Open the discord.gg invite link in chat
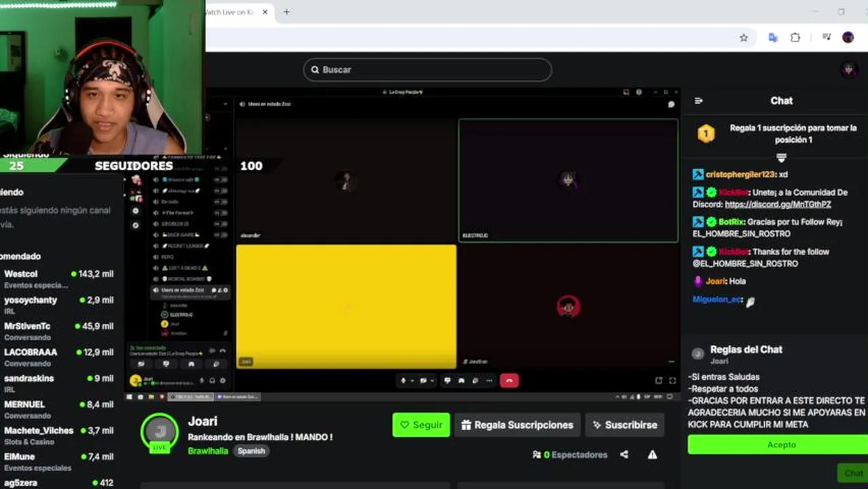The height and width of the screenshot is (489, 868). click(x=778, y=204)
